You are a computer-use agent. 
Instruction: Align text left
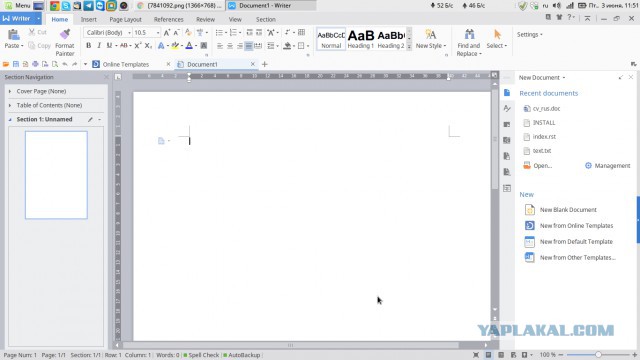[x=220, y=46]
